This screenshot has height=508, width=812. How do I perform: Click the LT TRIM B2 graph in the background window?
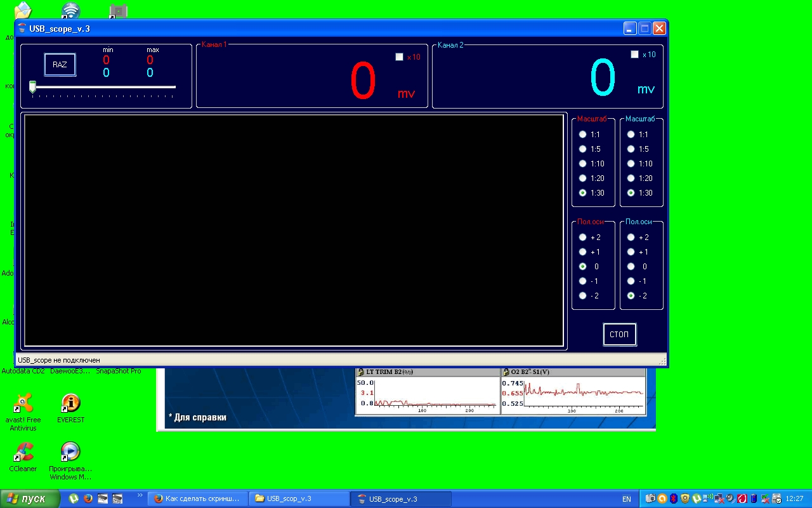click(428, 391)
